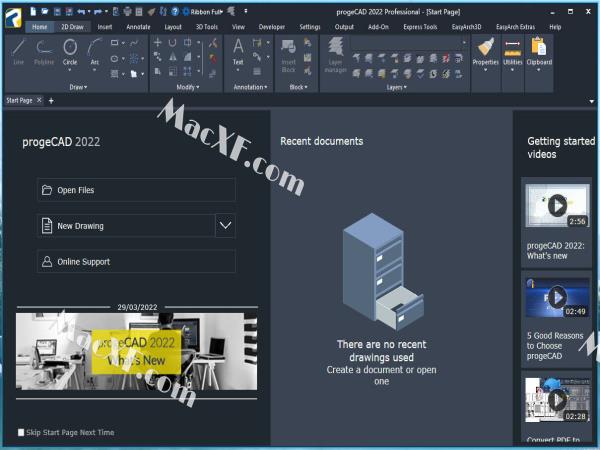Open the Properties brush panel
The height and width of the screenshot is (450, 600).
[485, 52]
